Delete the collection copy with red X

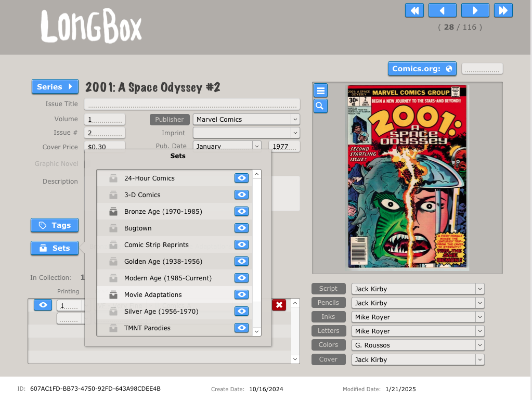[279, 305]
